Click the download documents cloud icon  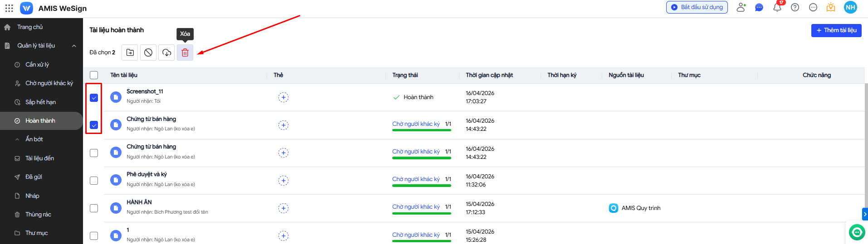(x=166, y=53)
